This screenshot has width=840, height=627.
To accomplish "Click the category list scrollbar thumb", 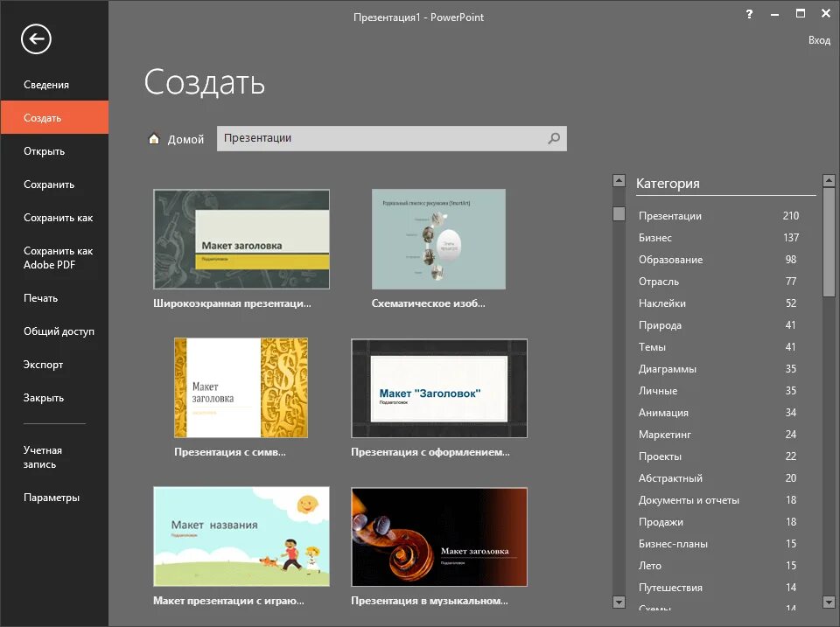I will (x=829, y=241).
